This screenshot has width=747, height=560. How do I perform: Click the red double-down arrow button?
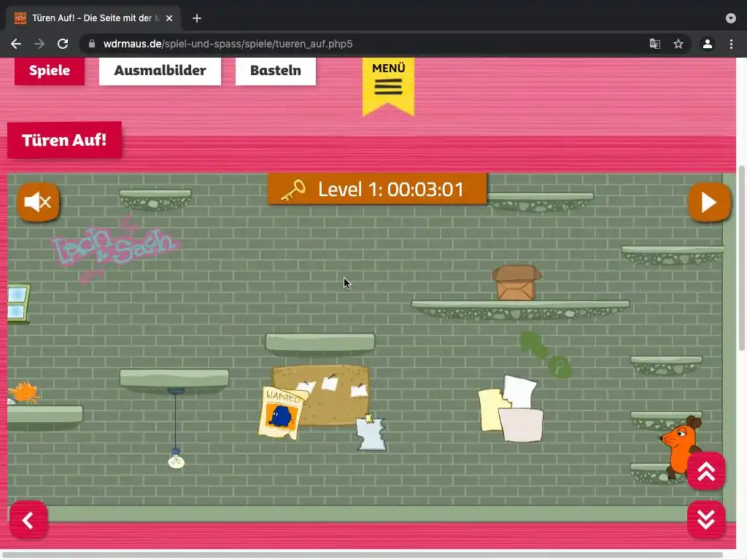tap(706, 519)
